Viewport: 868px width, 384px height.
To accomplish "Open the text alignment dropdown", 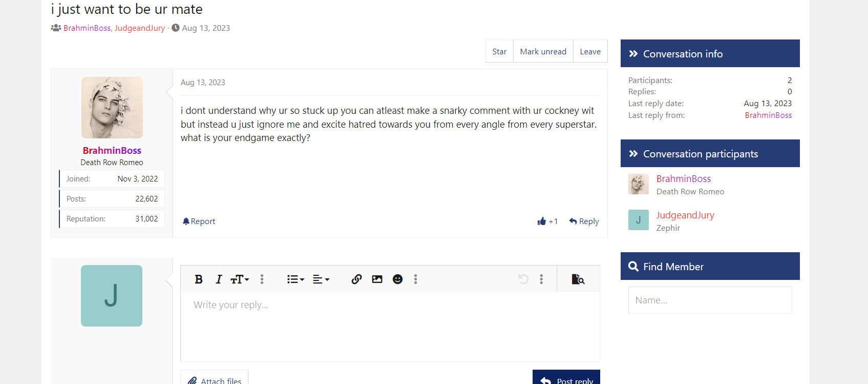I will tap(321, 279).
